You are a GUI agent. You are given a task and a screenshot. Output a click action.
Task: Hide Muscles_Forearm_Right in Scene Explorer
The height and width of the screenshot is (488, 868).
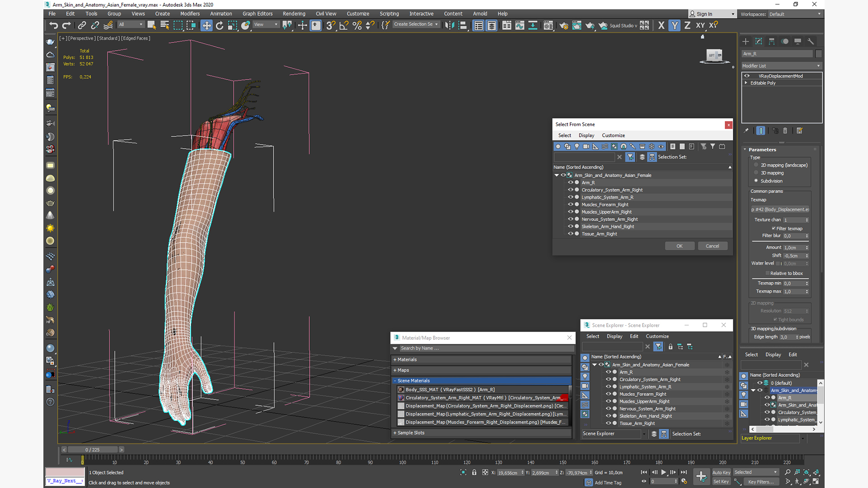point(609,394)
